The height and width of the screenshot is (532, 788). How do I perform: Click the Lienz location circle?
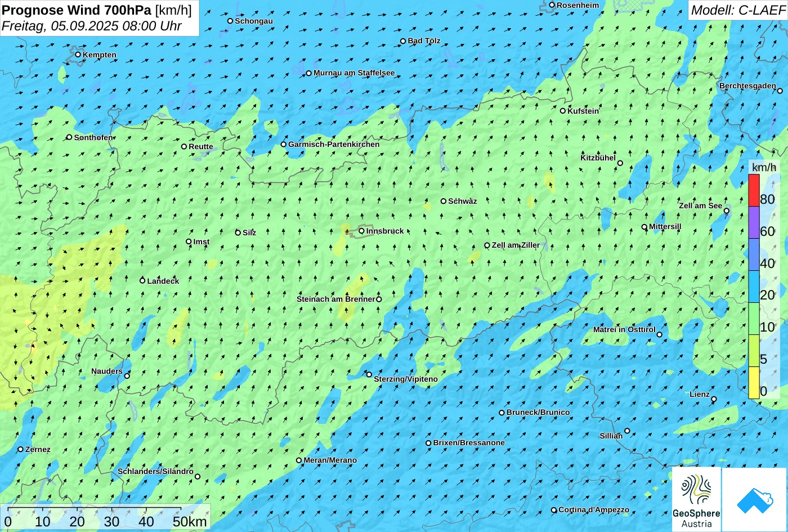tap(714, 399)
